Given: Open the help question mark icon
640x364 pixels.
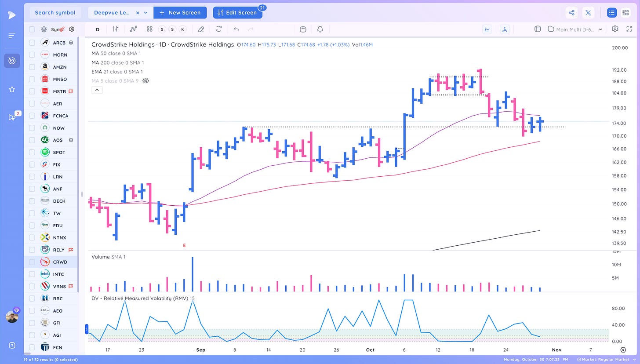Looking at the screenshot, I should click(12, 345).
